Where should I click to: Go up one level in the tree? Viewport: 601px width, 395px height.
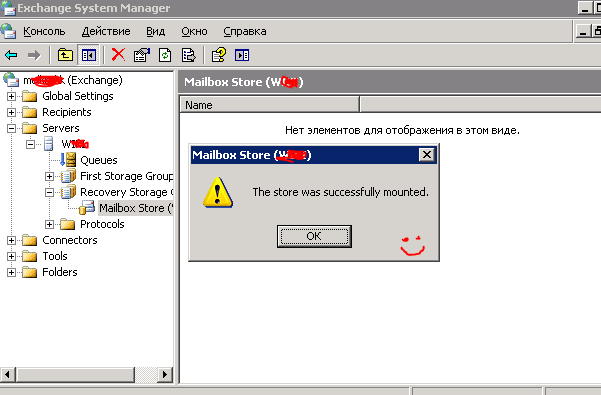65,55
